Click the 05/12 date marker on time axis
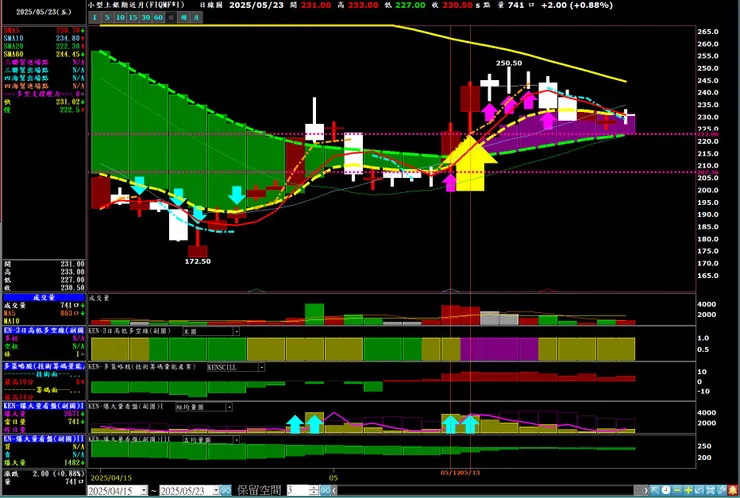740x498 pixels. pos(450,473)
